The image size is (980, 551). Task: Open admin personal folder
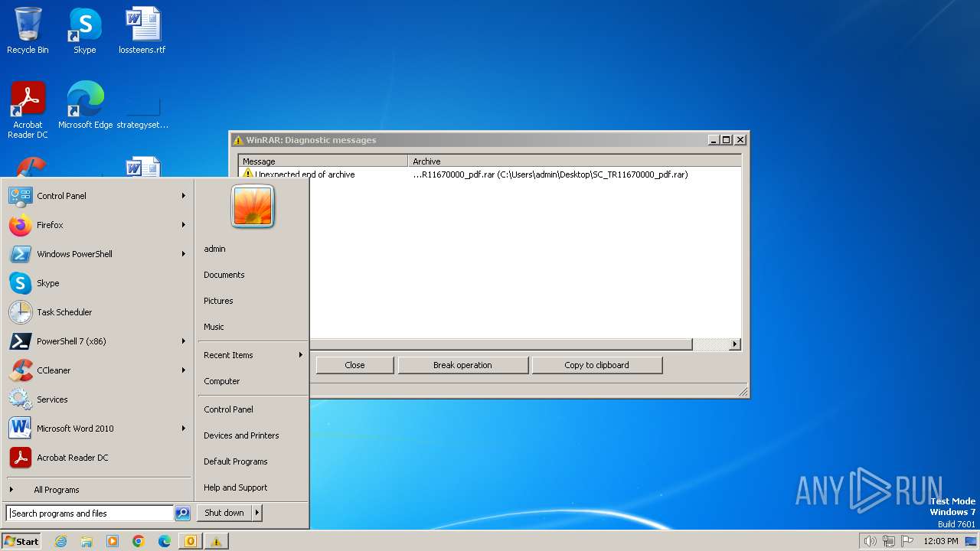point(214,249)
